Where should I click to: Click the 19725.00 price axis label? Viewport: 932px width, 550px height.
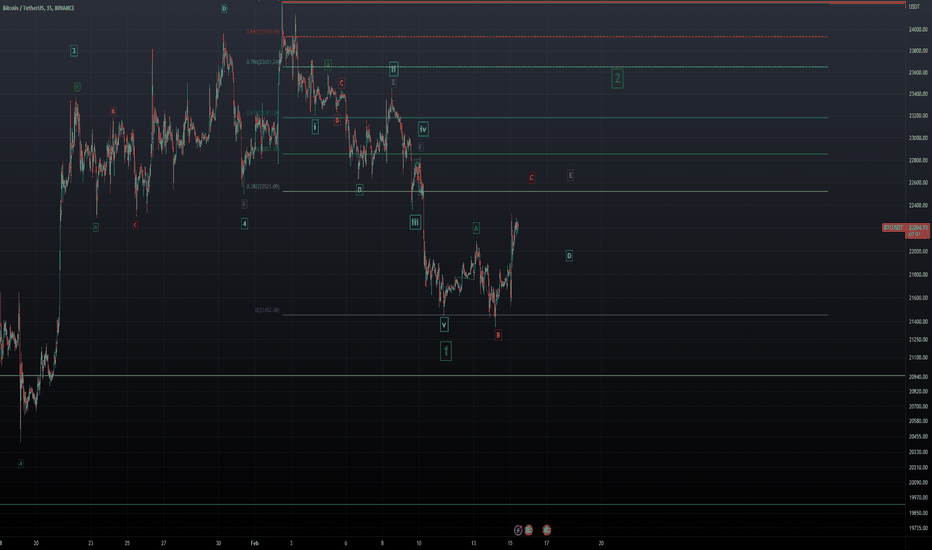(x=918, y=528)
